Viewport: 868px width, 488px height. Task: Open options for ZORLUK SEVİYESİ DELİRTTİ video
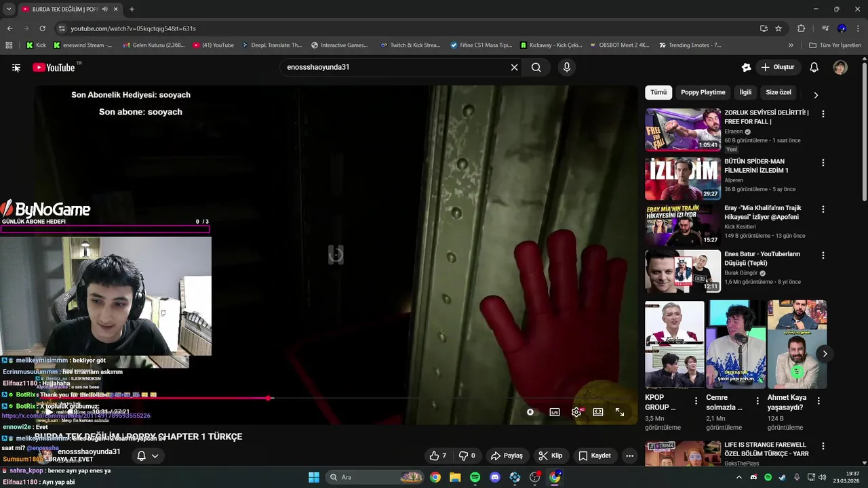pyautogui.click(x=823, y=114)
